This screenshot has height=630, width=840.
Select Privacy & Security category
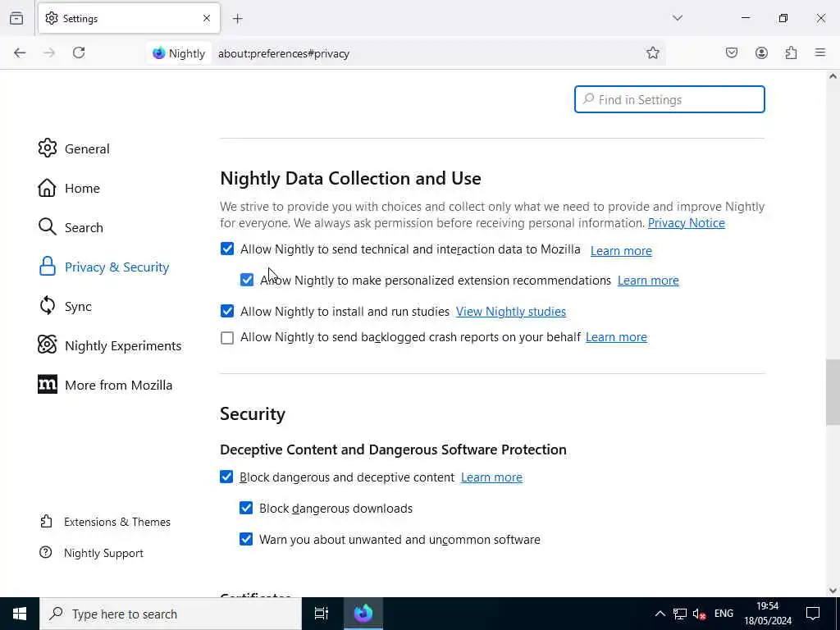point(104,267)
